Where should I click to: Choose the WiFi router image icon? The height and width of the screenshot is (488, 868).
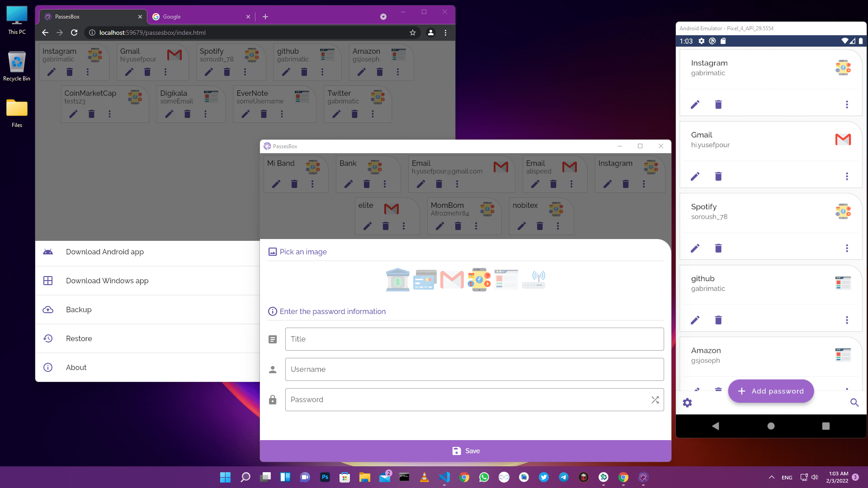(533, 280)
